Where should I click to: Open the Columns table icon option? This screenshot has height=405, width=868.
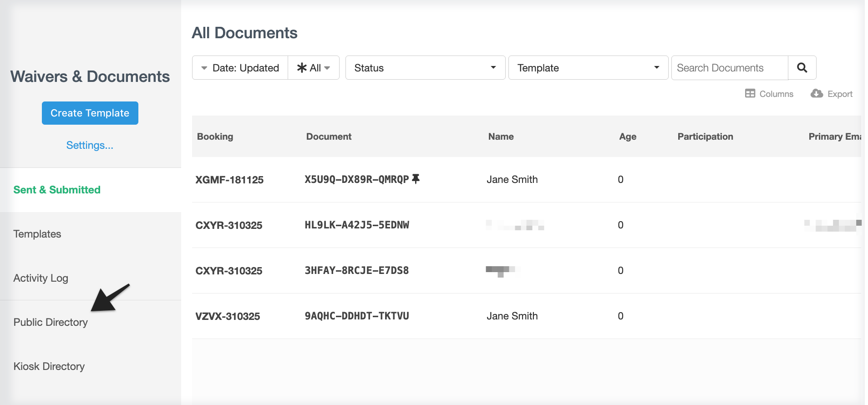750,93
